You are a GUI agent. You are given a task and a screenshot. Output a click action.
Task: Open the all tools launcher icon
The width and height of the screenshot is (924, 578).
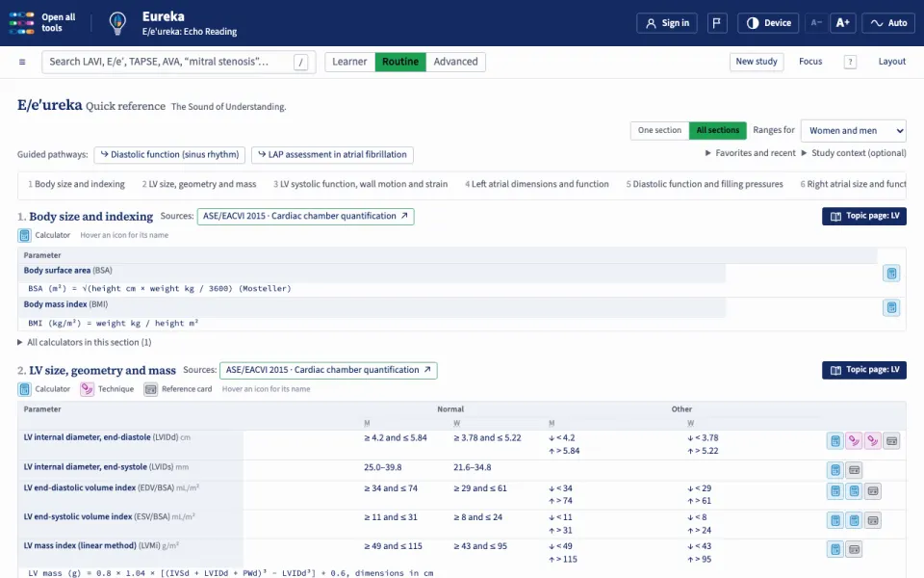click(x=22, y=23)
